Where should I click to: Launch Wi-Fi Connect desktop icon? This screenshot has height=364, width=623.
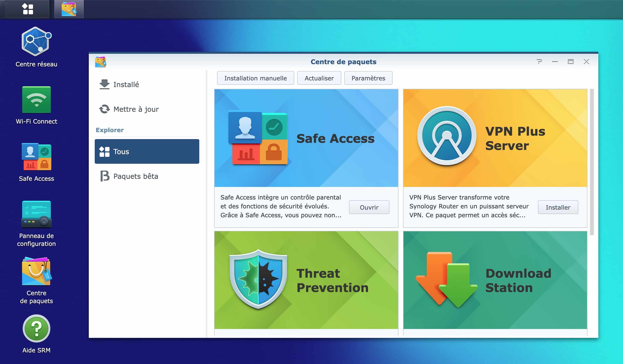pyautogui.click(x=36, y=105)
